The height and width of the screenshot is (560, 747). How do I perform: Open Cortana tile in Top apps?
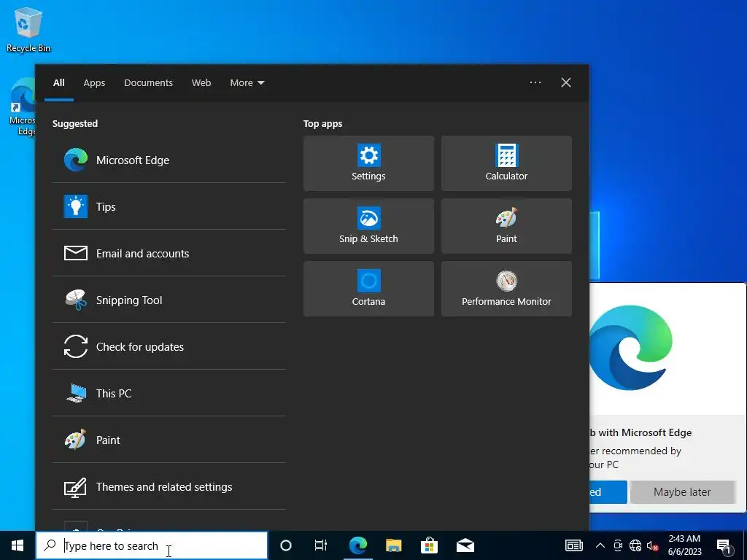click(368, 289)
